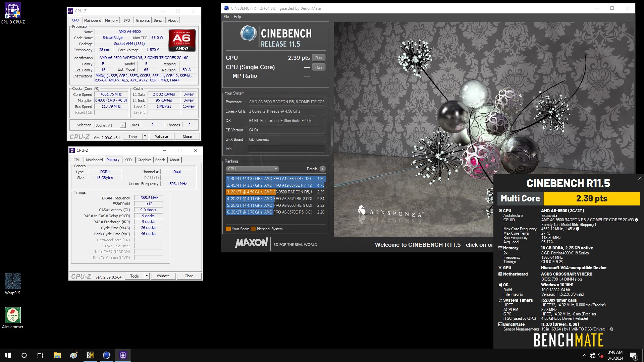Click the taskbar clock showing 3:46 AM
Viewport: 644px width, 362px height.
point(615,355)
